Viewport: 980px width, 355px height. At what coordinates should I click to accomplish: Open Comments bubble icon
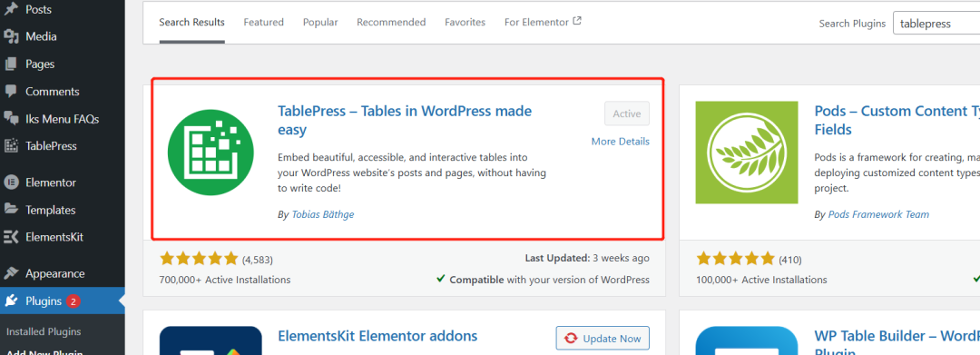coord(11,92)
